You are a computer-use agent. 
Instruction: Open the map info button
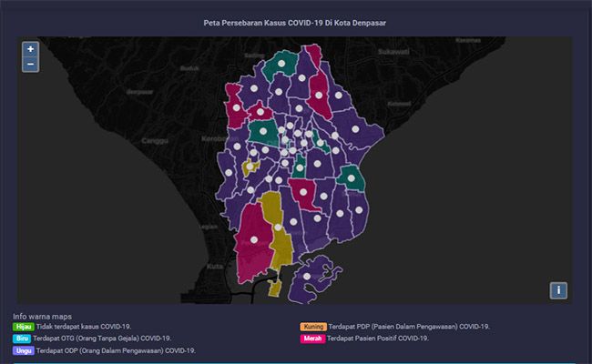tap(558, 290)
